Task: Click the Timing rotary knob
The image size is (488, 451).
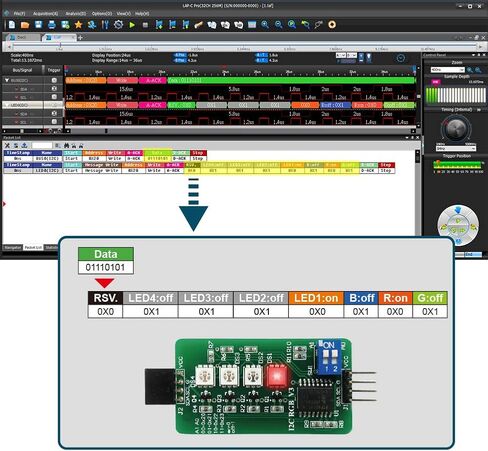Action: [x=456, y=128]
